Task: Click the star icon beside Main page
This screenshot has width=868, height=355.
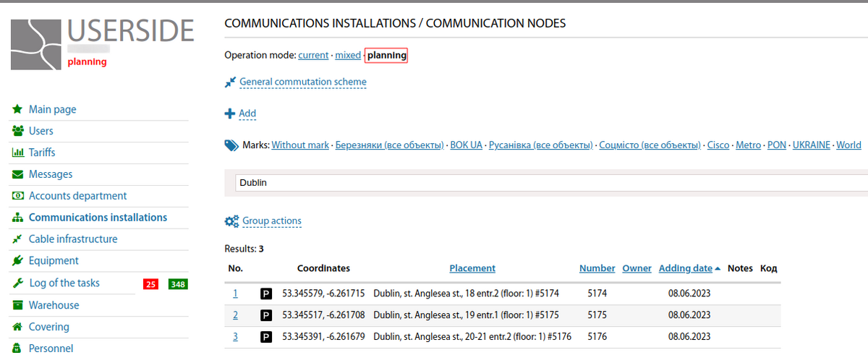Action: coord(17,109)
